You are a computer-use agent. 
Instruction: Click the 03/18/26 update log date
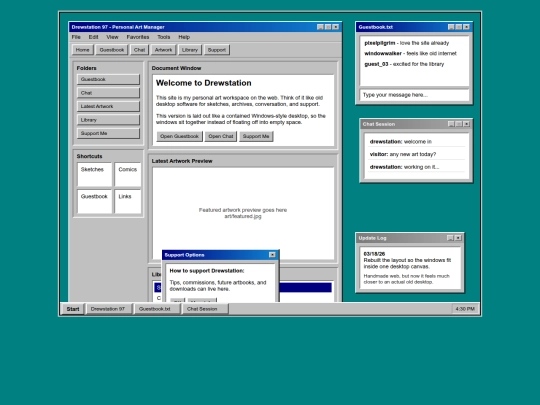374,254
